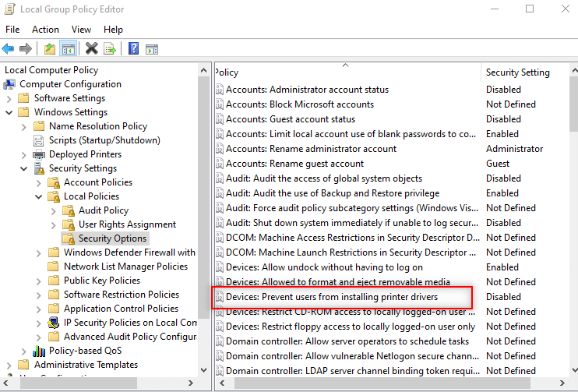Image resolution: width=578 pixels, height=392 pixels.
Task: Open the File menu
Action: [x=12, y=30]
